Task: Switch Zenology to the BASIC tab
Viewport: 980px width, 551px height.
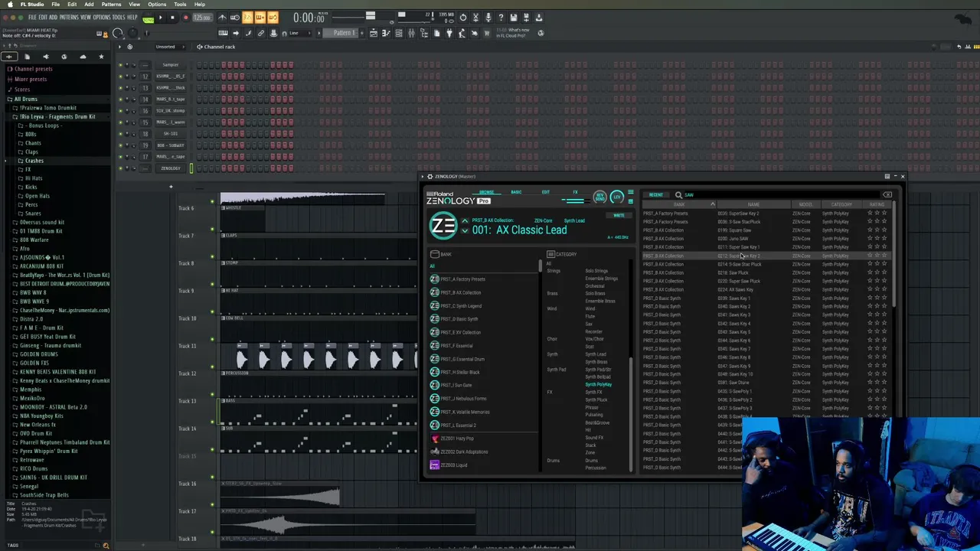Action: pos(516,192)
